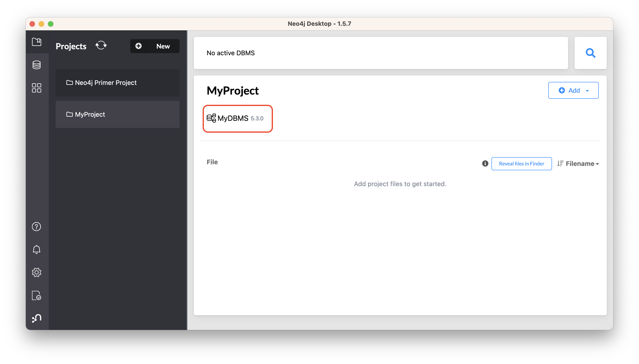Open the Notifications bell icon
Viewport: 639px width, 364px height.
point(37,249)
